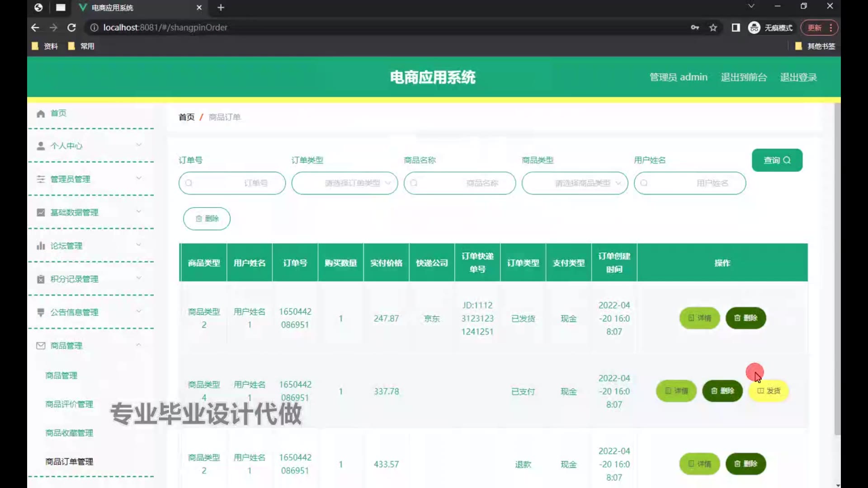Open the 订单类型 dropdown filter
This screenshot has height=488, width=868.
coord(344,183)
